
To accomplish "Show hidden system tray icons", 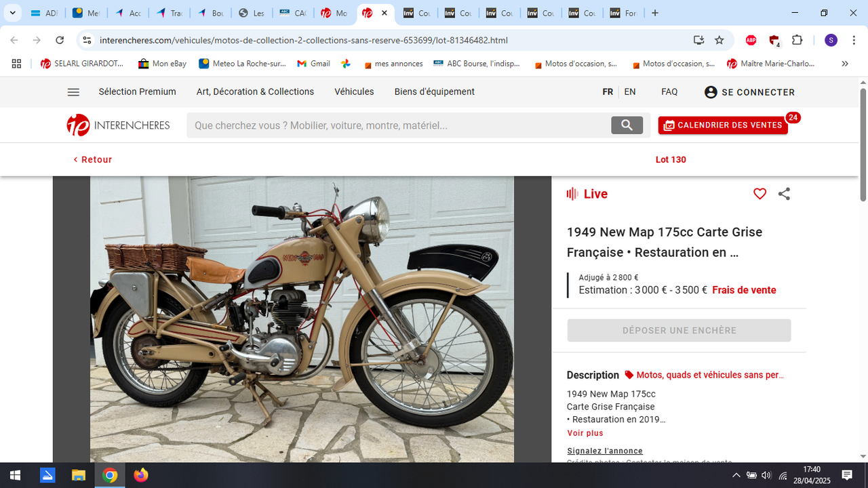I will pos(736,475).
